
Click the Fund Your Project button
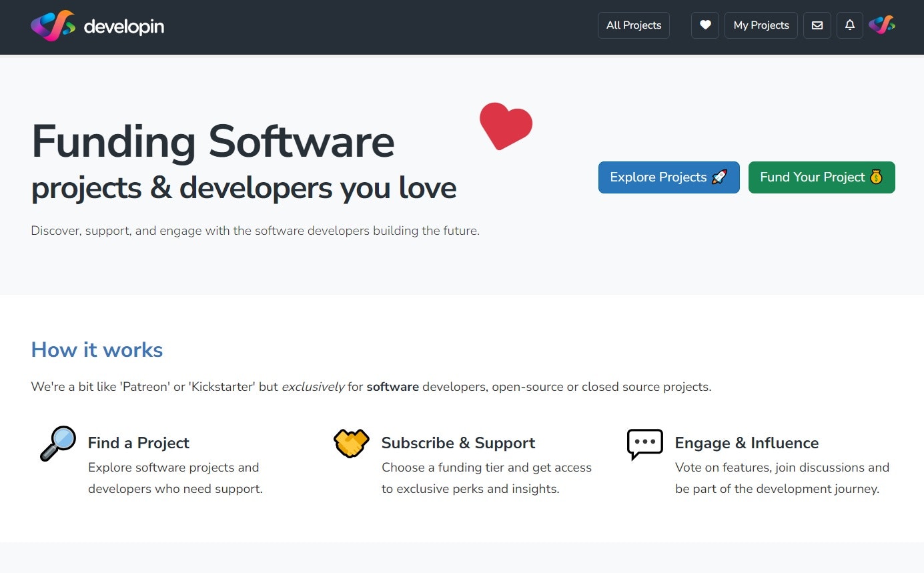point(821,177)
